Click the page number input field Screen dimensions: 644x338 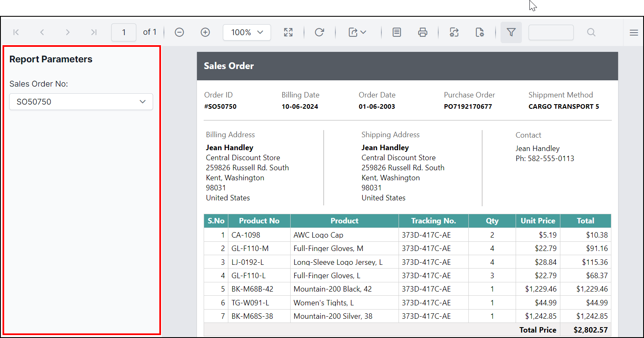point(124,32)
